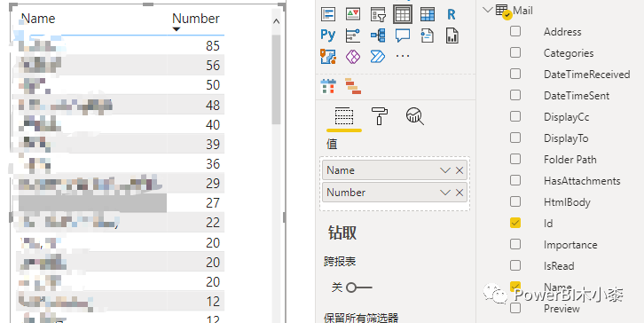The width and height of the screenshot is (644, 323).
Task: Click the table cell with value 50
Action: tap(213, 85)
